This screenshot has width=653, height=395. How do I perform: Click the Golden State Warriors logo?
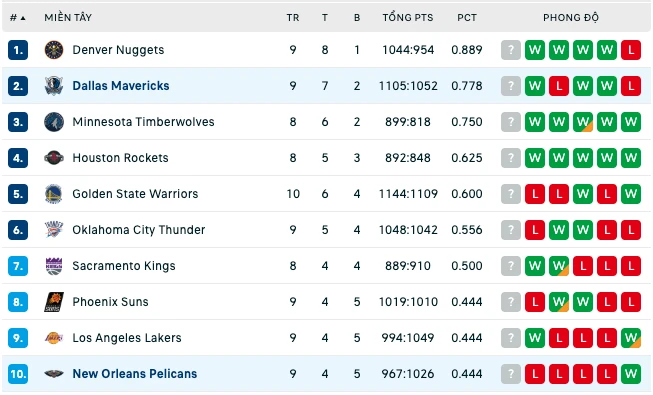click(x=54, y=194)
